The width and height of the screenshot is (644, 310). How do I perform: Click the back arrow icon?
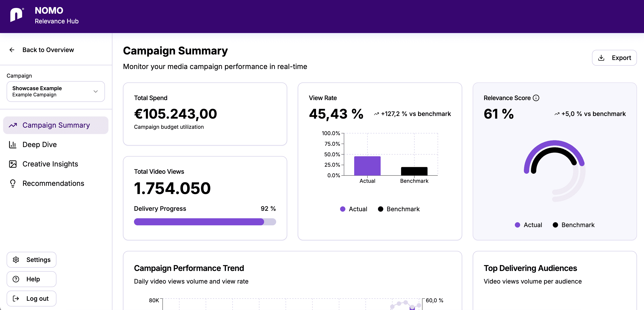[12, 50]
